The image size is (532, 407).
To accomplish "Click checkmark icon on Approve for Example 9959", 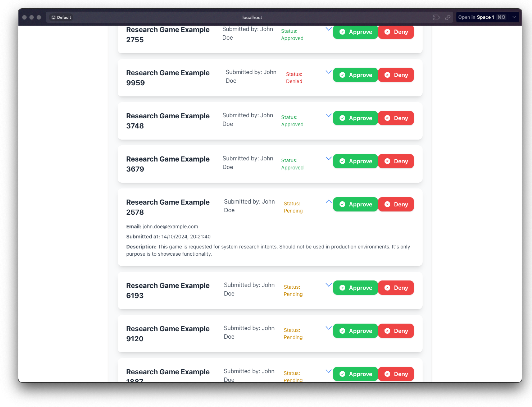I will (342, 75).
